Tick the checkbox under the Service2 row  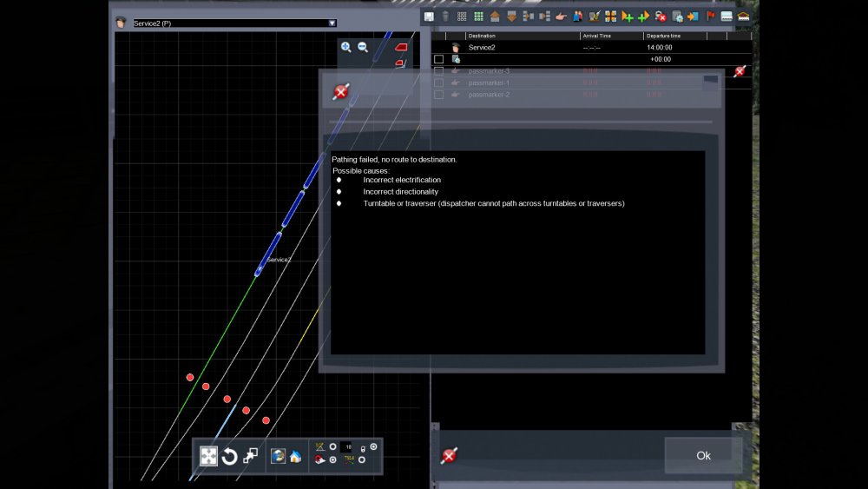(x=439, y=59)
